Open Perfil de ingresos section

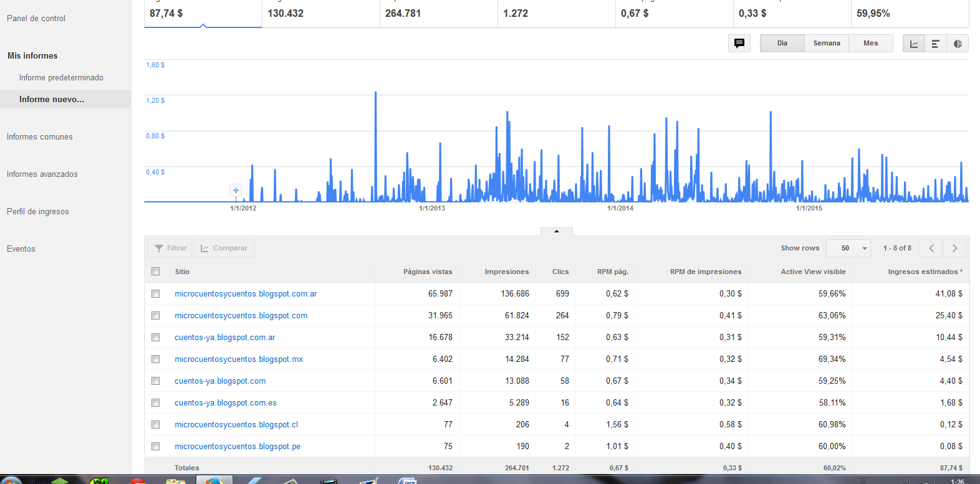[38, 212]
